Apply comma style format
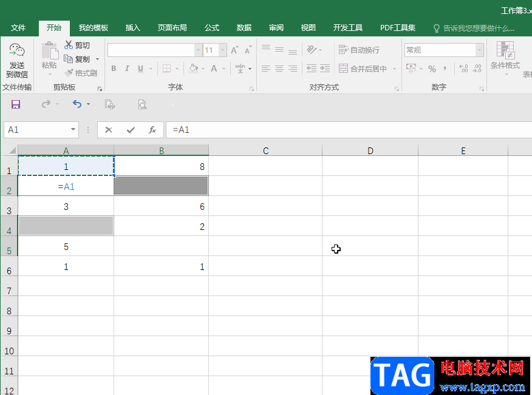This screenshot has height=395, width=532. click(x=445, y=69)
